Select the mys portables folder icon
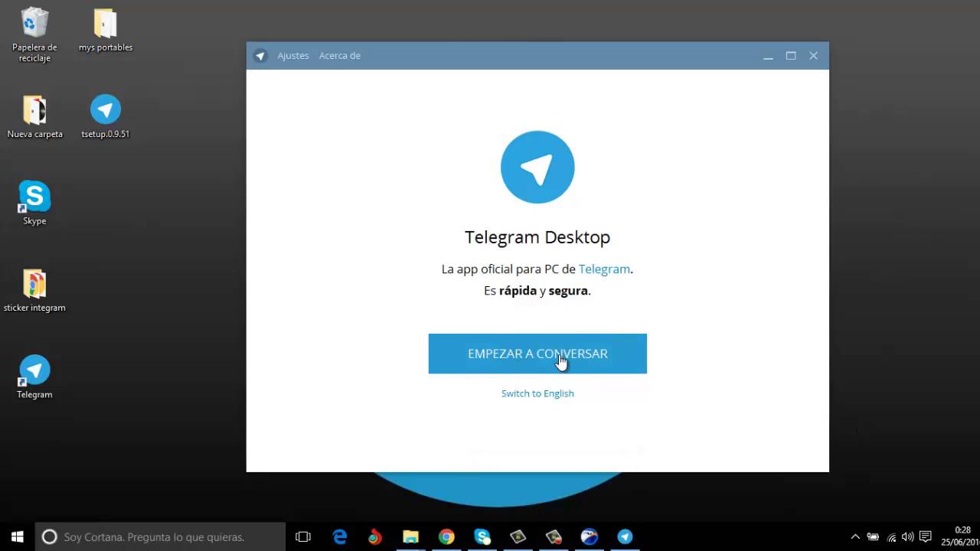This screenshot has width=980, height=551. (106, 31)
